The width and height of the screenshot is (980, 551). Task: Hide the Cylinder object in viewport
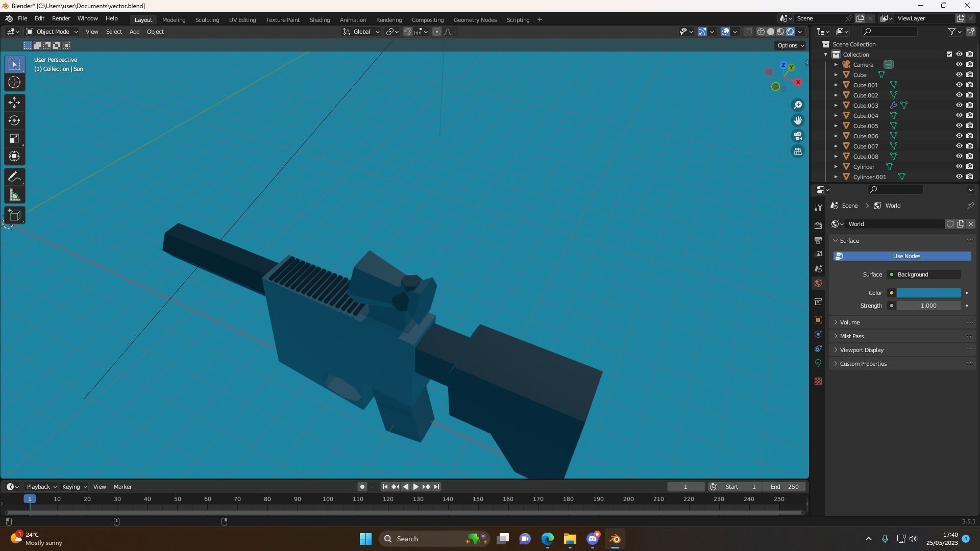coord(959,167)
